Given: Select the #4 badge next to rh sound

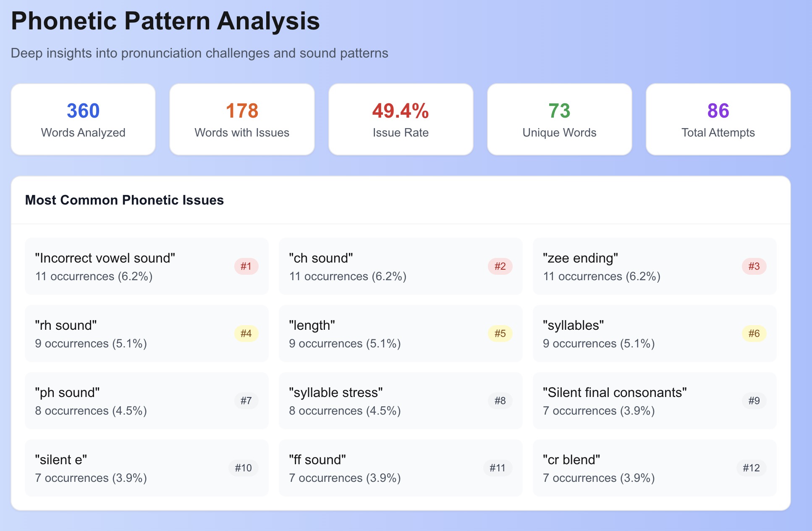Looking at the screenshot, I should pyautogui.click(x=246, y=333).
